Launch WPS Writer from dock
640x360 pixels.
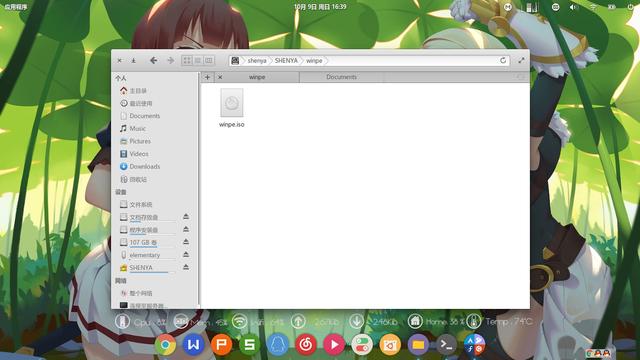click(193, 345)
